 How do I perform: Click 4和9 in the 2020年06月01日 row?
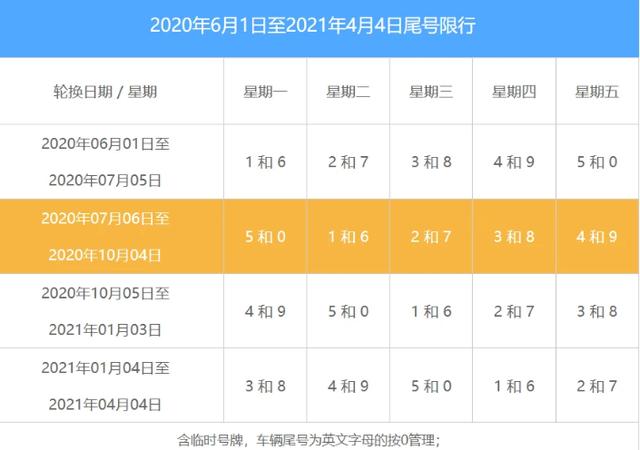click(514, 162)
